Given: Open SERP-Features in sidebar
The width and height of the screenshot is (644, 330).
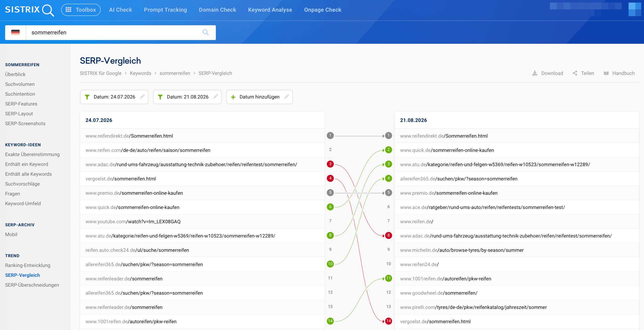Looking at the screenshot, I should click(x=21, y=104).
